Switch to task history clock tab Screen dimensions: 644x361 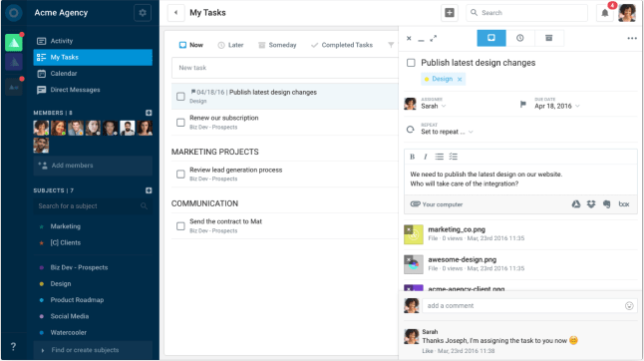tap(520, 38)
